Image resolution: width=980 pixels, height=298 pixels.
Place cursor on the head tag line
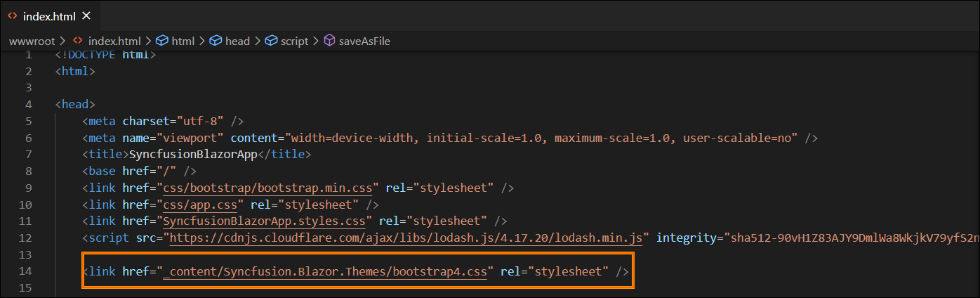(75, 104)
